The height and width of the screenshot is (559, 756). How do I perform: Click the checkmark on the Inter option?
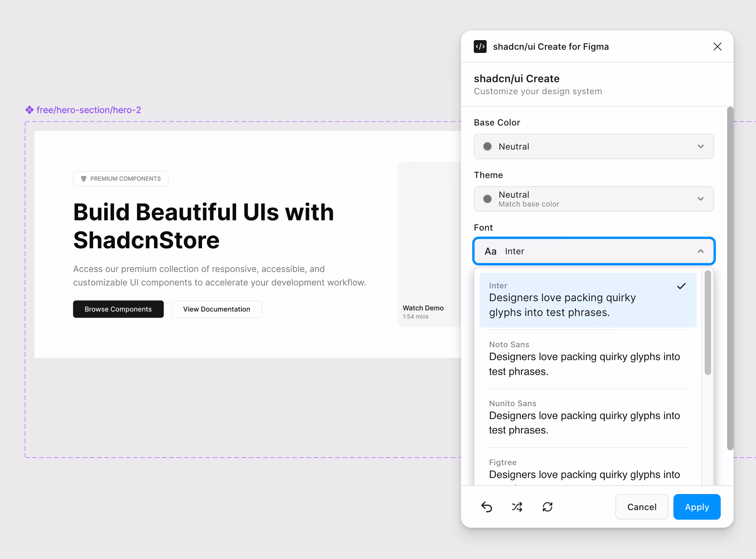[x=681, y=286]
